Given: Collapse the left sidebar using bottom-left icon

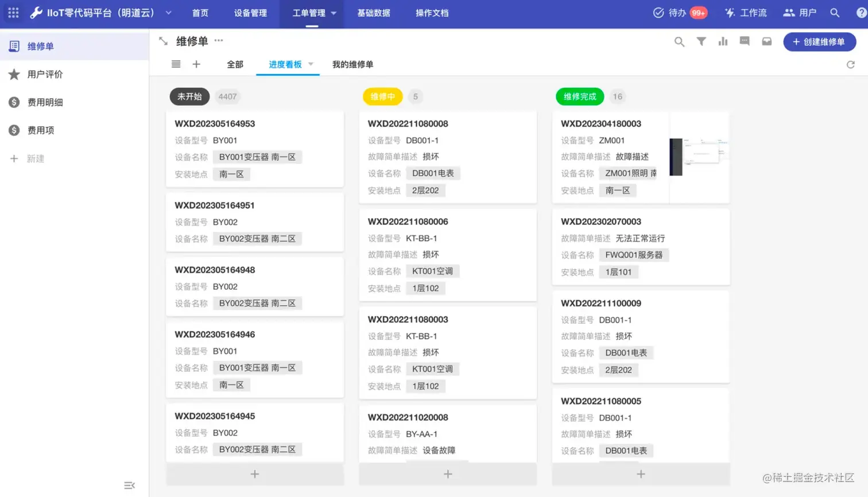Looking at the screenshot, I should pyautogui.click(x=129, y=485).
